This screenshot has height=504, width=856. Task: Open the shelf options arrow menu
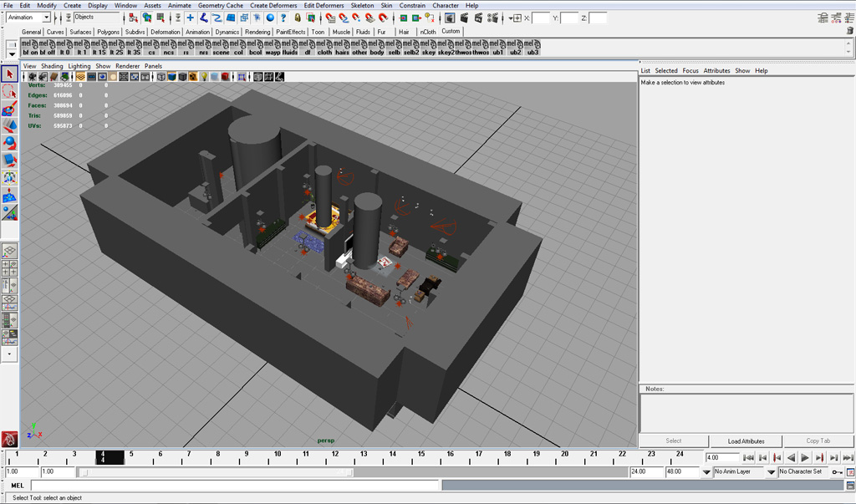click(x=12, y=54)
